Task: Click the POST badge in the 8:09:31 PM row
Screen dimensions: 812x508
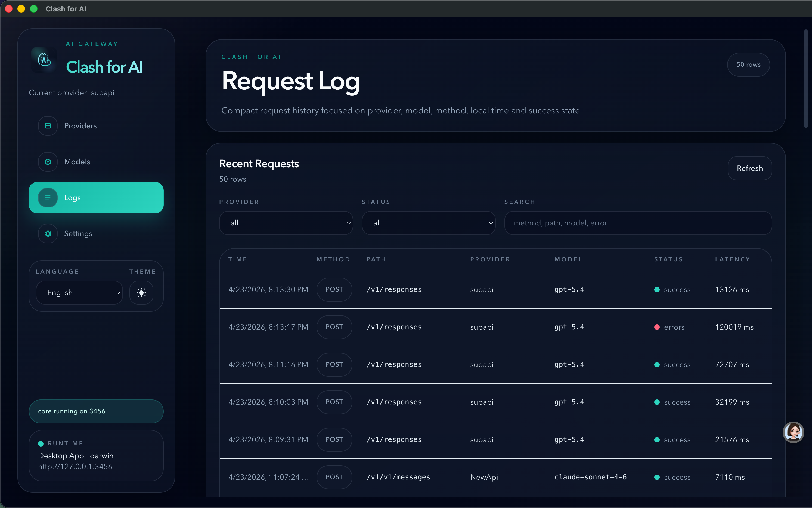Action: click(x=334, y=439)
